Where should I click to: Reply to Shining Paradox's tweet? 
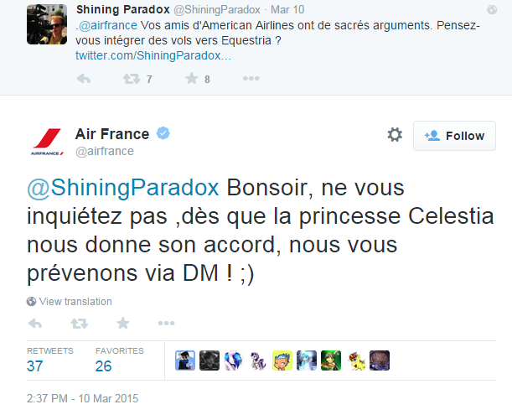click(83, 79)
